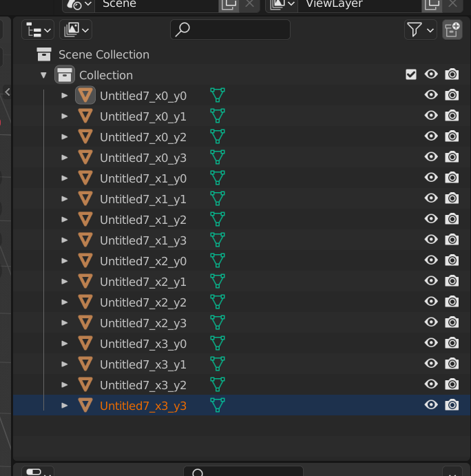Click object icon of Untitled7_x0_y1
This screenshot has height=476, width=471.
[x=85, y=116]
